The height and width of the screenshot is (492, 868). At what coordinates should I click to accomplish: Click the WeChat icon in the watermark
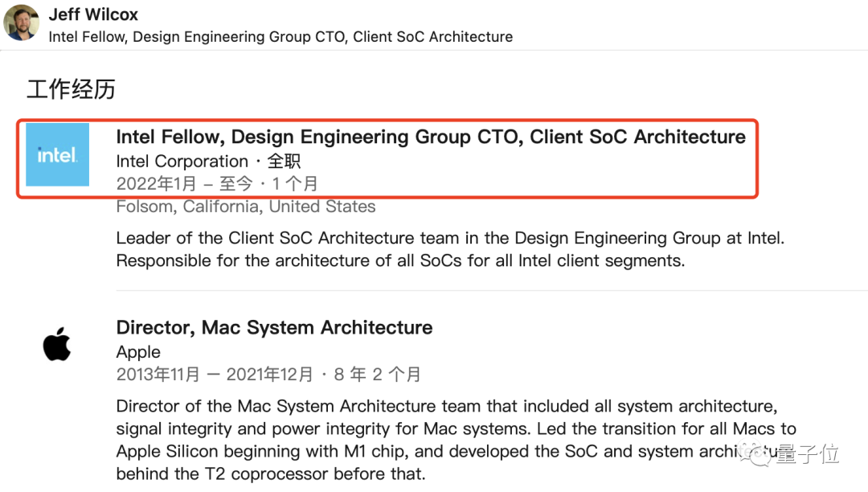[760, 454]
